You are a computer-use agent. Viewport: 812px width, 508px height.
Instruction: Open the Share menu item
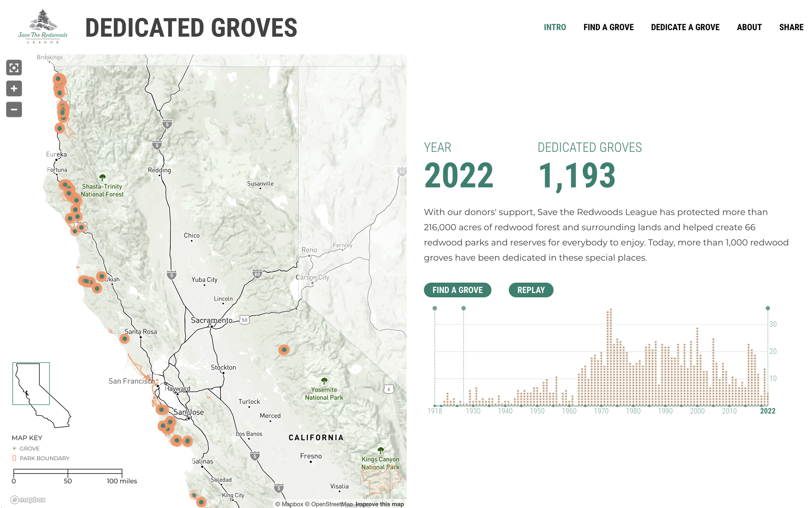[791, 27]
